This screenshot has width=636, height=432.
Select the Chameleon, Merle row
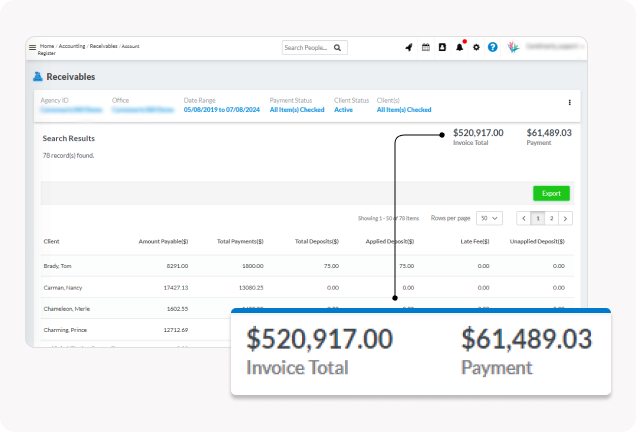point(307,309)
